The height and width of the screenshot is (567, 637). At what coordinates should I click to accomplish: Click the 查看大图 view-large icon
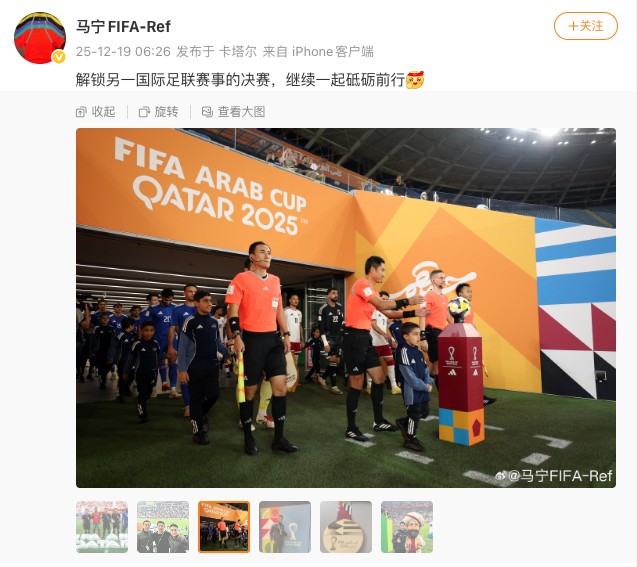207,112
